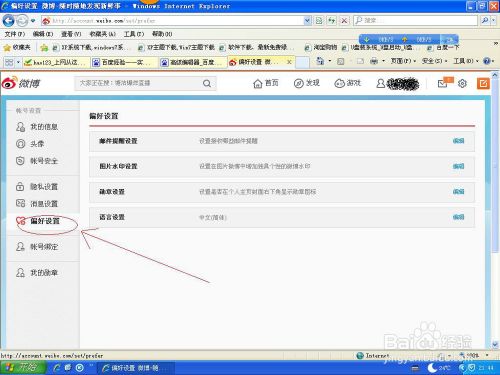Switch to the hao123 tab
Viewport: 500px width, 375px height.
pos(56,62)
